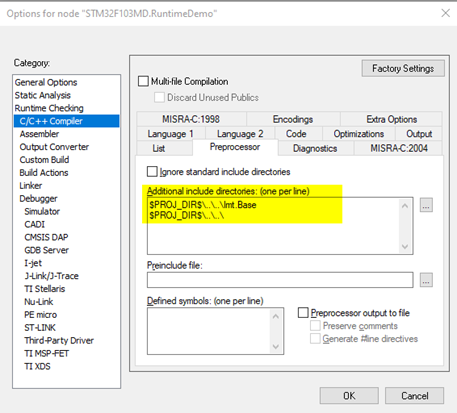457x413 pixels.
Task: Tick Ignore standard include directories
Action: [152, 172]
